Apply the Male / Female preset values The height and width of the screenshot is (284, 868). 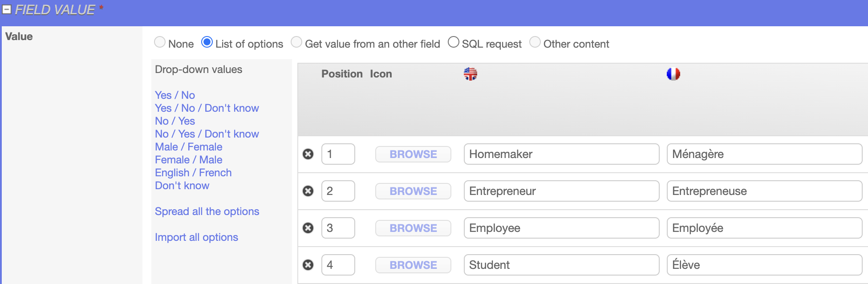click(188, 147)
